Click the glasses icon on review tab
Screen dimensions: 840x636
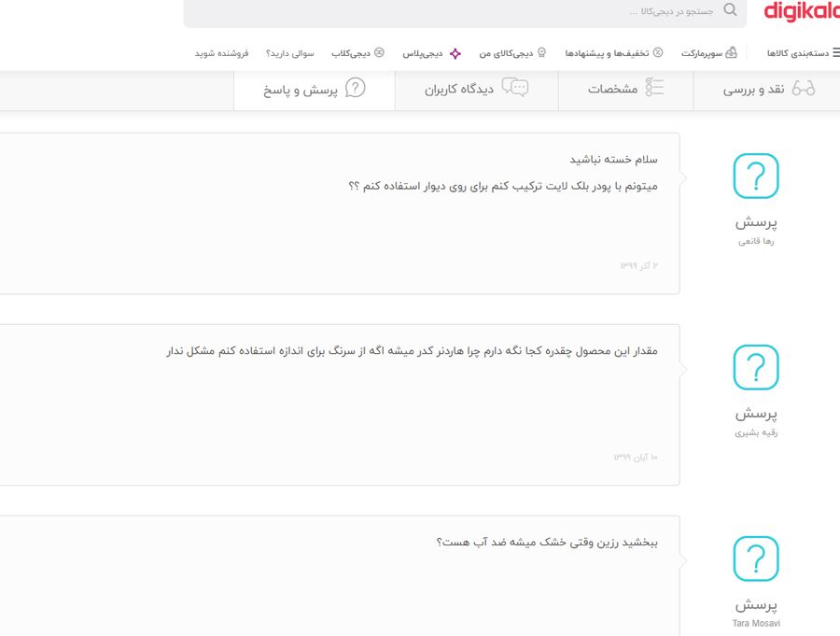tap(804, 89)
